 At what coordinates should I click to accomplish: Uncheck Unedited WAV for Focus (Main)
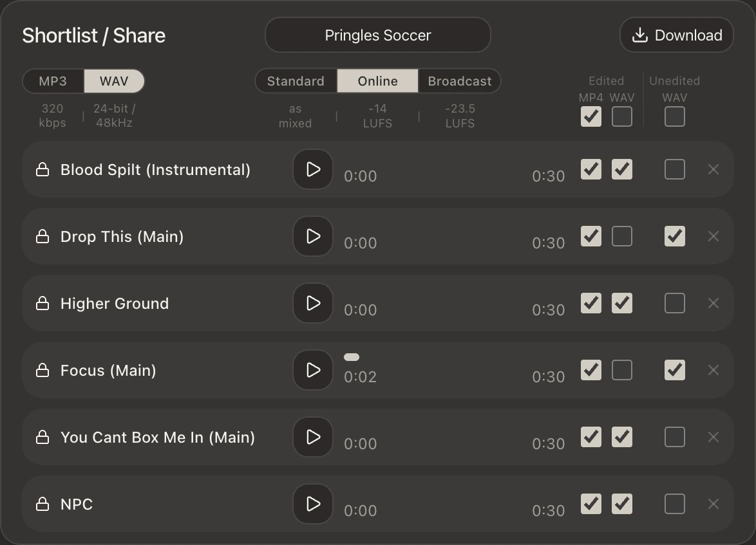(674, 370)
